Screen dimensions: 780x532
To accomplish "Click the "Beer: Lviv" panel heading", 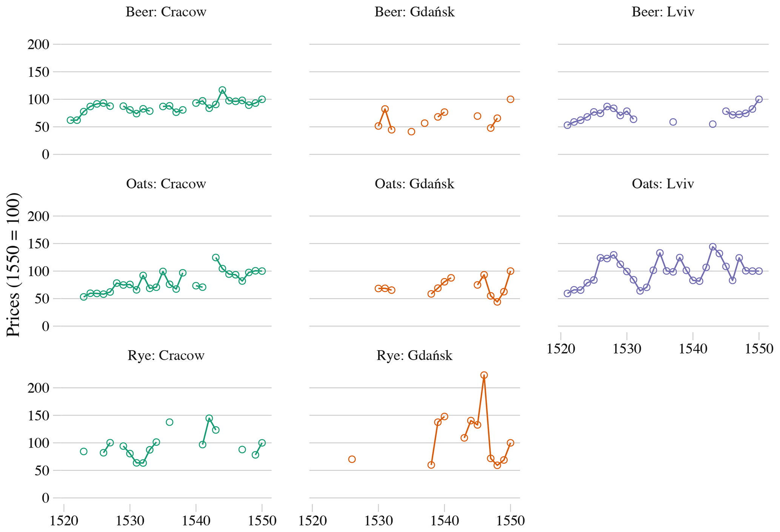I will pos(663,12).
